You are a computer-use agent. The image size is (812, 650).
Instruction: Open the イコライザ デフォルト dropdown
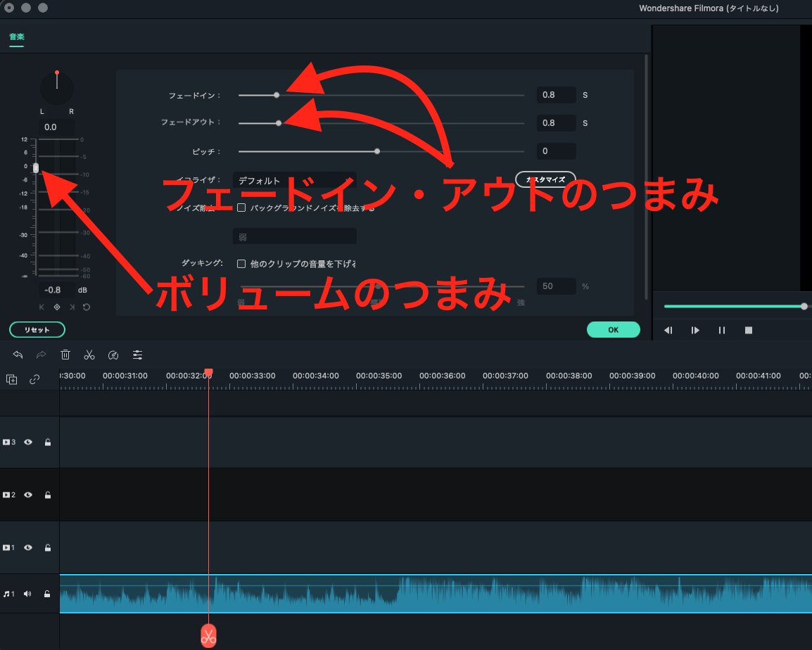click(x=294, y=180)
